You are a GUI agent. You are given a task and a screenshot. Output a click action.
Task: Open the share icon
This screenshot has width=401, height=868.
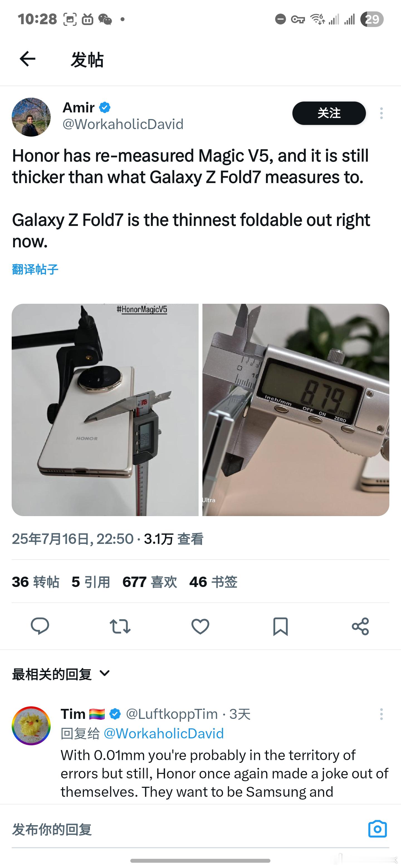coord(361,627)
